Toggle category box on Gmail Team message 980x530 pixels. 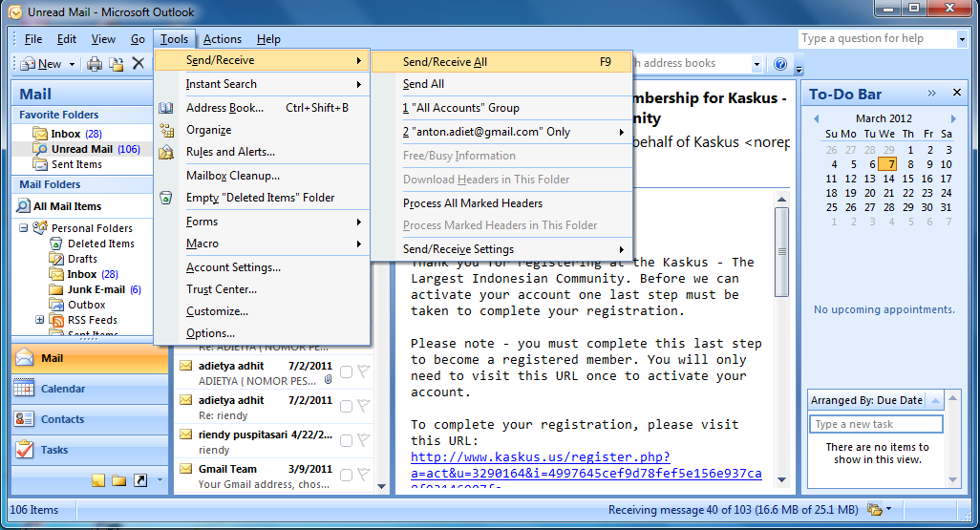pyautogui.click(x=346, y=476)
